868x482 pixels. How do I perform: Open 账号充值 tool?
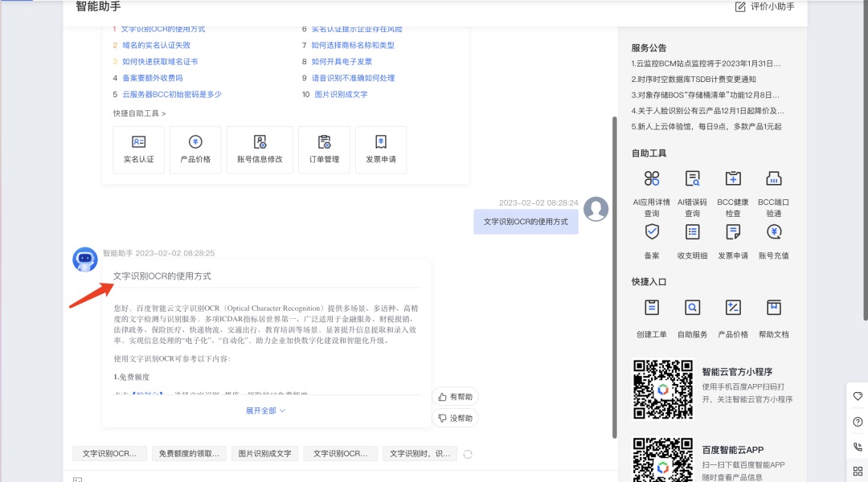pyautogui.click(x=773, y=241)
